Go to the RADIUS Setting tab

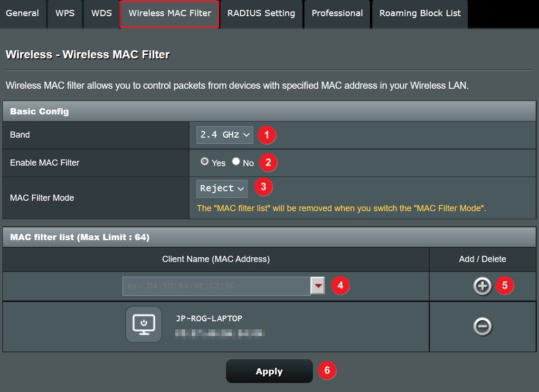click(x=261, y=13)
